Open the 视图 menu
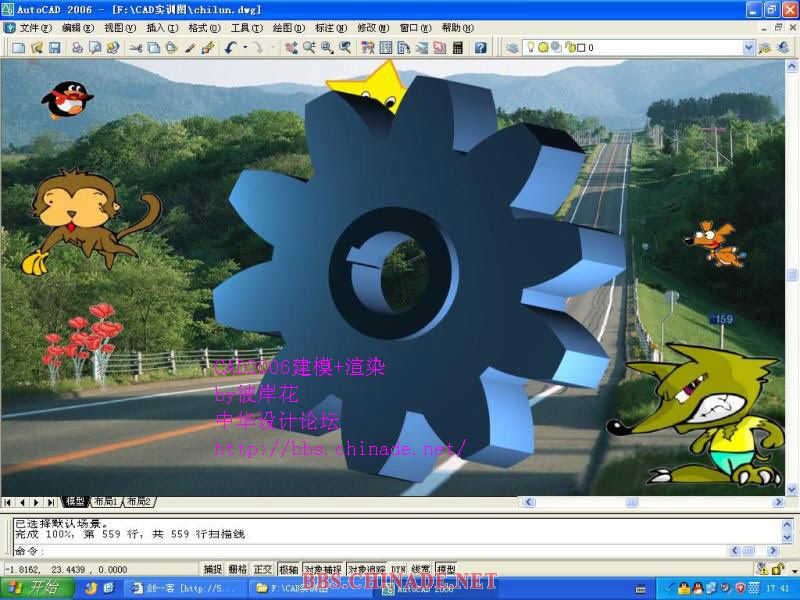 point(119,28)
